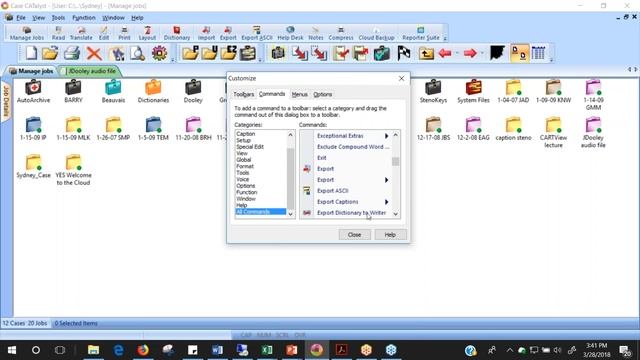
Task: Expand Exceptional Extras submenu arrow
Action: click(x=386, y=136)
